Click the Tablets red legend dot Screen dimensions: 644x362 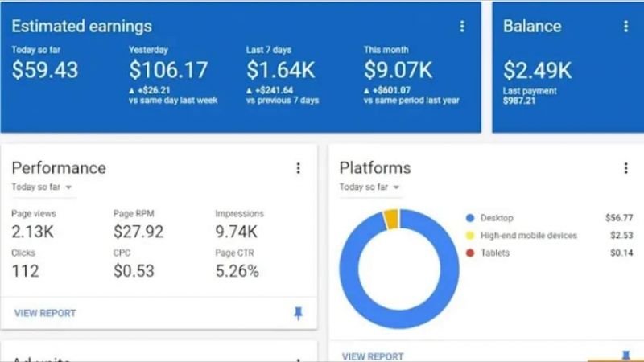pos(470,253)
